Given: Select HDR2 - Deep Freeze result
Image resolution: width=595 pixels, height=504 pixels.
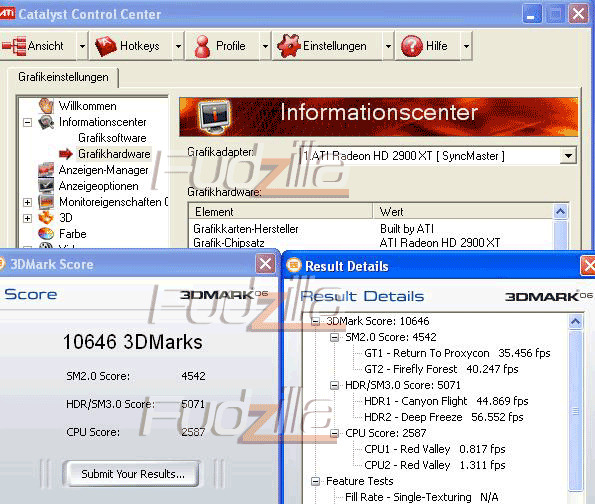Looking at the screenshot, I should [x=444, y=417].
